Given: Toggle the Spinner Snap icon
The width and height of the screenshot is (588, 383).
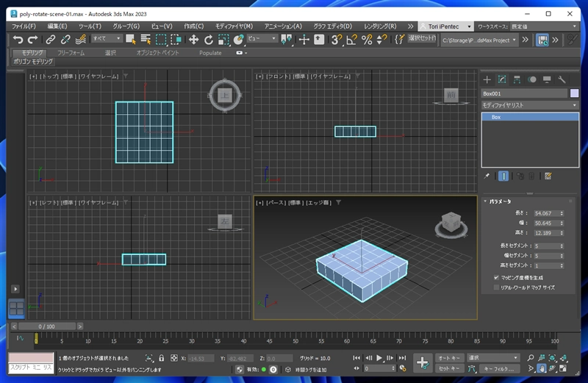Looking at the screenshot, I should point(381,40).
